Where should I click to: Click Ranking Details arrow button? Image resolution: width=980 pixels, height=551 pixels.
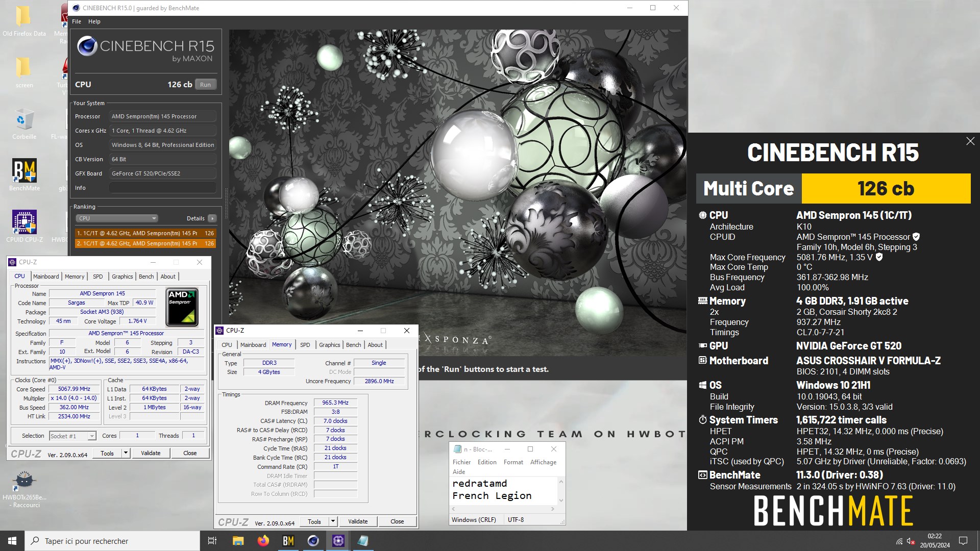pos(212,218)
